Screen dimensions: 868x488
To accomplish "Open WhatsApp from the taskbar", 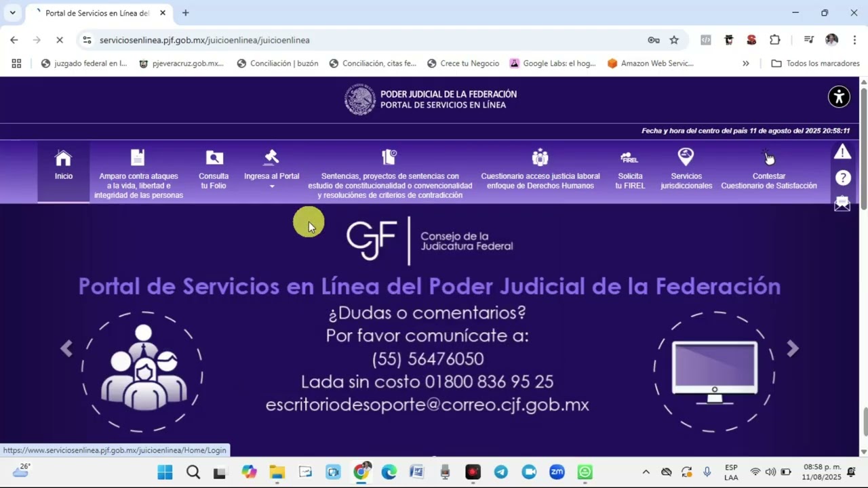I will [x=585, y=472].
